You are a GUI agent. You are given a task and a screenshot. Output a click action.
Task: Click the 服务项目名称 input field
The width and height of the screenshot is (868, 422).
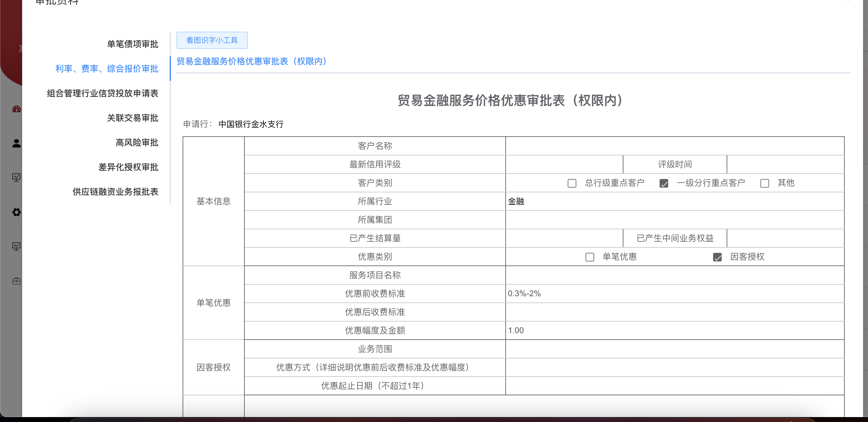[675, 275]
